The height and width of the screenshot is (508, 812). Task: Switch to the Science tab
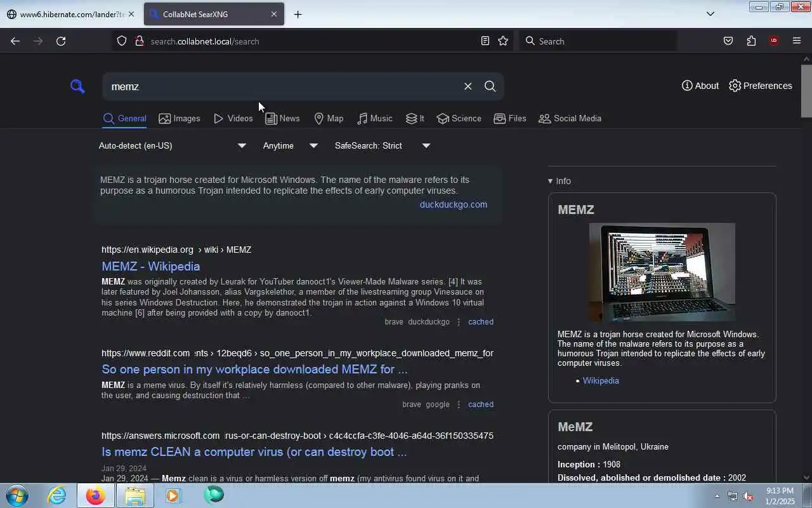click(x=459, y=119)
